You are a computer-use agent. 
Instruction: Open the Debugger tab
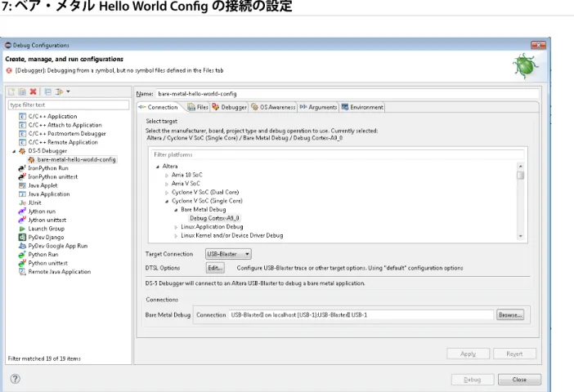click(229, 107)
